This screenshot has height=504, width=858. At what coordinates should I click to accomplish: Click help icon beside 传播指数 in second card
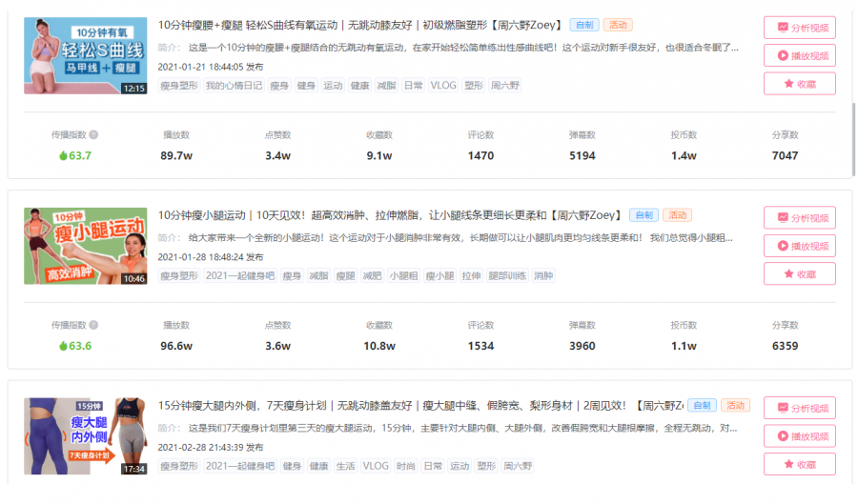[x=93, y=325]
